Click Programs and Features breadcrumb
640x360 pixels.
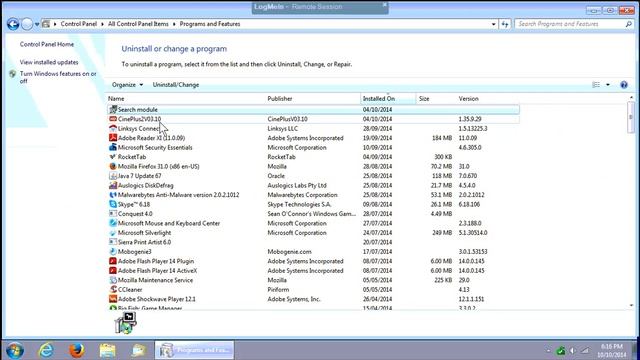click(x=210, y=24)
